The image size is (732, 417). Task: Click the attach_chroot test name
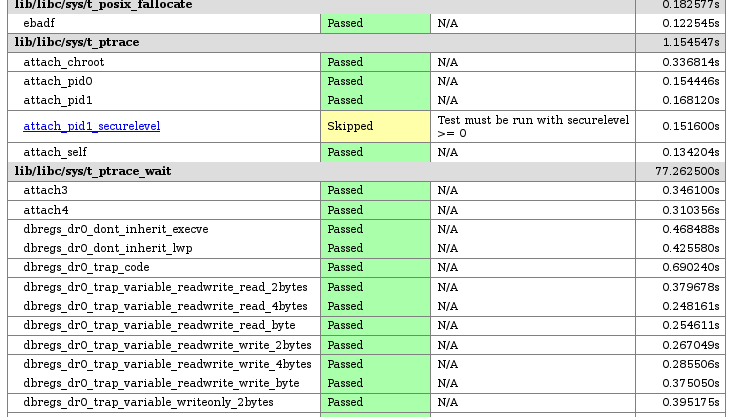click(64, 62)
